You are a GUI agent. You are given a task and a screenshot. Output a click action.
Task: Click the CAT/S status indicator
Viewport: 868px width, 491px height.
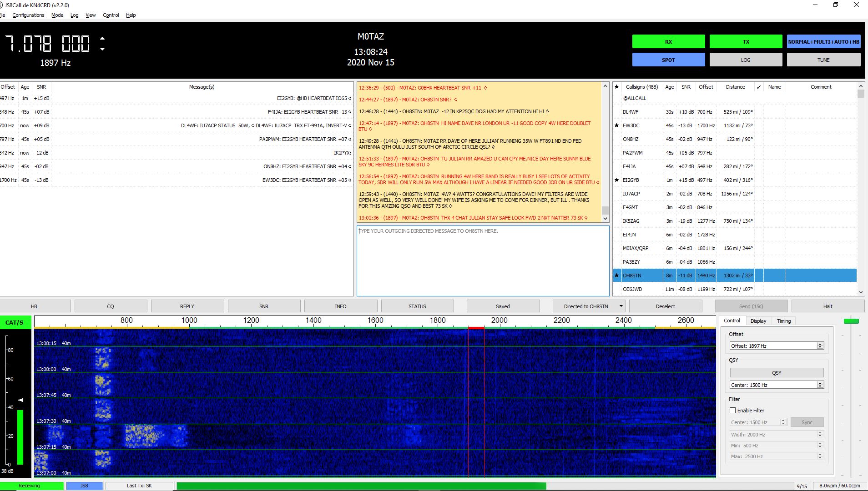pos(15,322)
